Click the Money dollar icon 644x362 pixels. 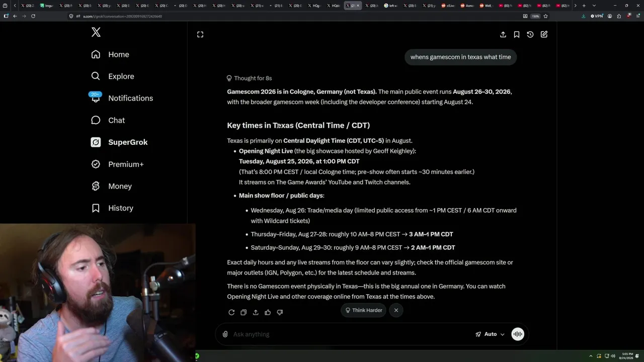[x=96, y=186]
